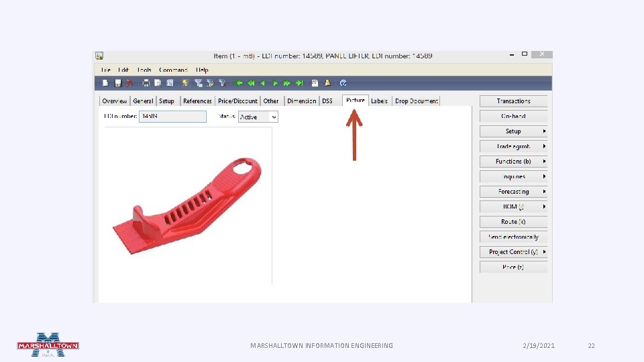Switch to the Overview tab
The image size is (644, 362).
point(115,101)
